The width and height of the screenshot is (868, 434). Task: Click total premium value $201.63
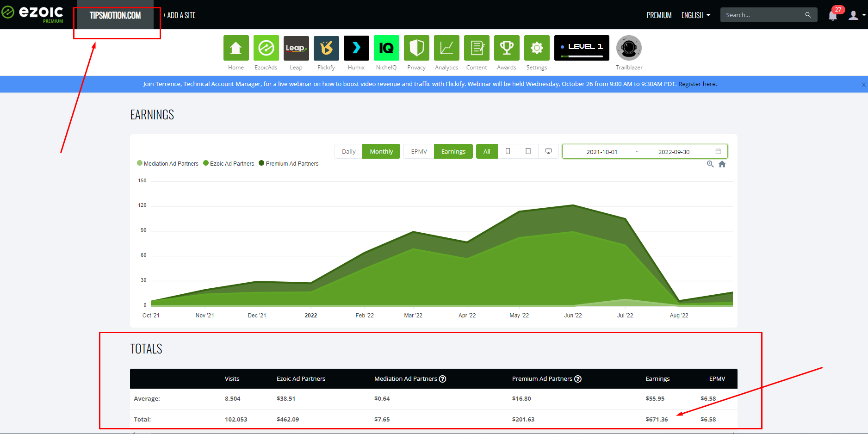(x=523, y=419)
